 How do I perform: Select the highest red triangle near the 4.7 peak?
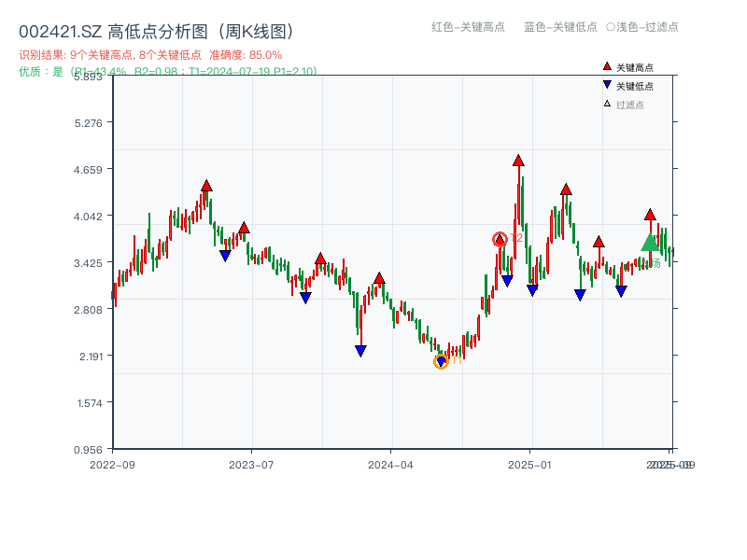point(517,159)
